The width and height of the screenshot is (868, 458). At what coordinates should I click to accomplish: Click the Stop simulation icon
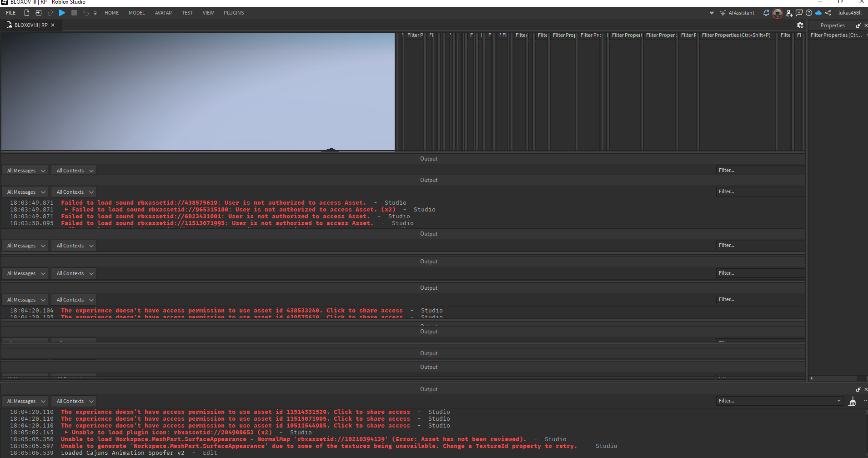(74, 13)
